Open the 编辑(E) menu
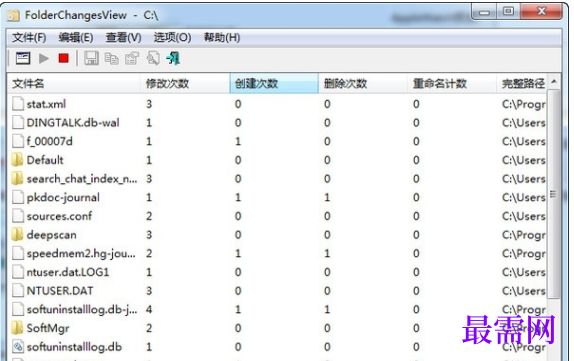574x361 pixels. tap(76, 37)
